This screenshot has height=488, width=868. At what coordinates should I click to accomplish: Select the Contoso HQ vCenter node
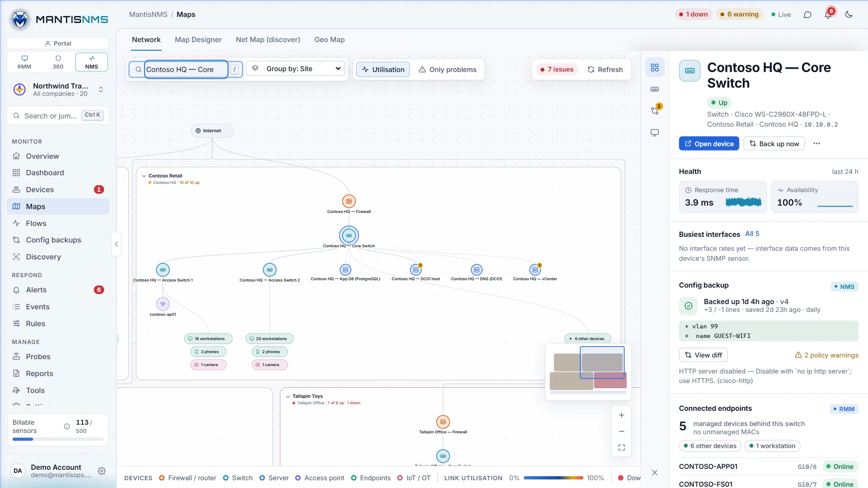pyautogui.click(x=535, y=270)
